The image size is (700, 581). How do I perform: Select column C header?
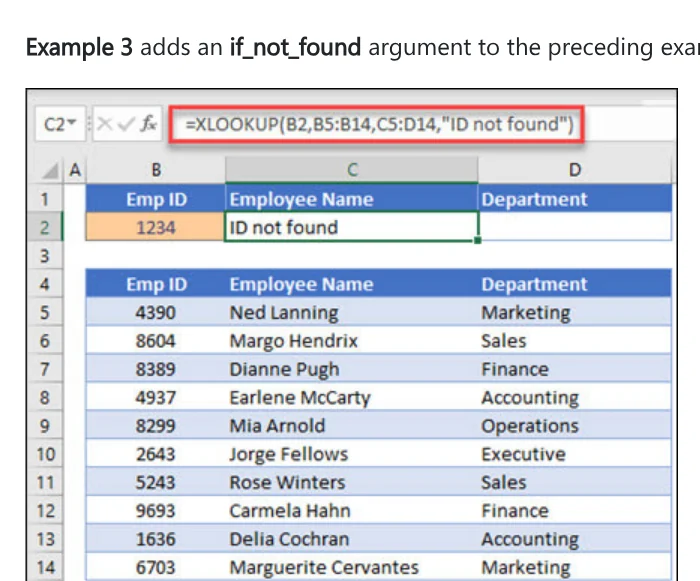352,170
